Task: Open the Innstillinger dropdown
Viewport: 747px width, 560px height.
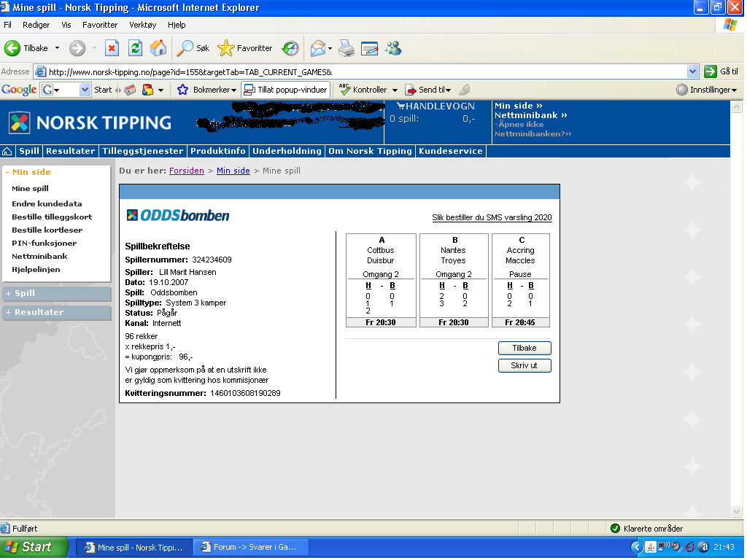Action: pyautogui.click(x=706, y=90)
